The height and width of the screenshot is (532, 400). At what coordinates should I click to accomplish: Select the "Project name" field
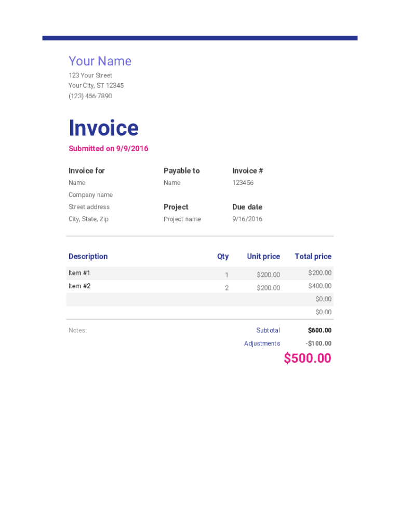click(x=182, y=219)
